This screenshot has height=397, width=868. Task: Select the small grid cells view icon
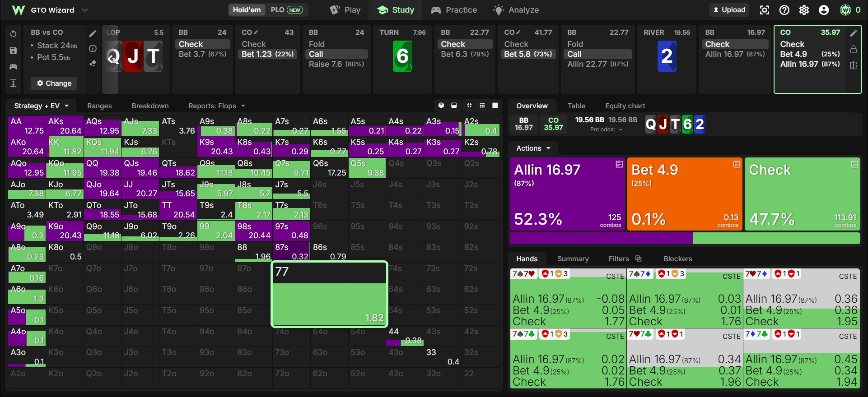(469, 106)
